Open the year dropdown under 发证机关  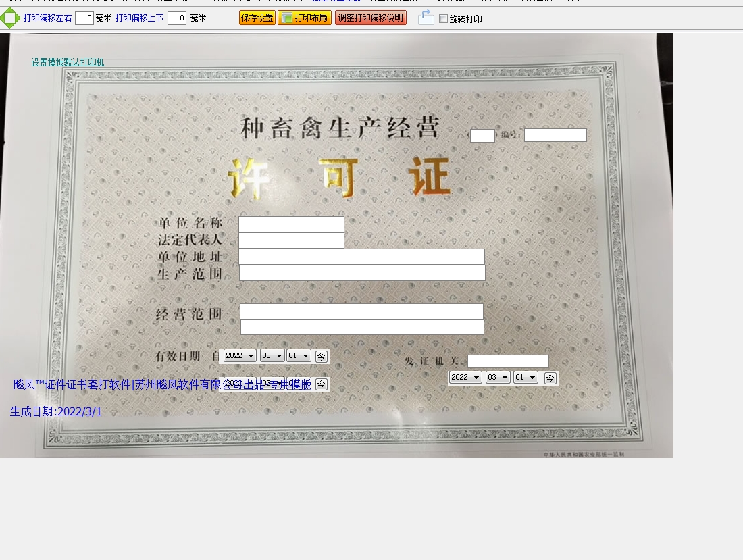pyautogui.click(x=465, y=378)
